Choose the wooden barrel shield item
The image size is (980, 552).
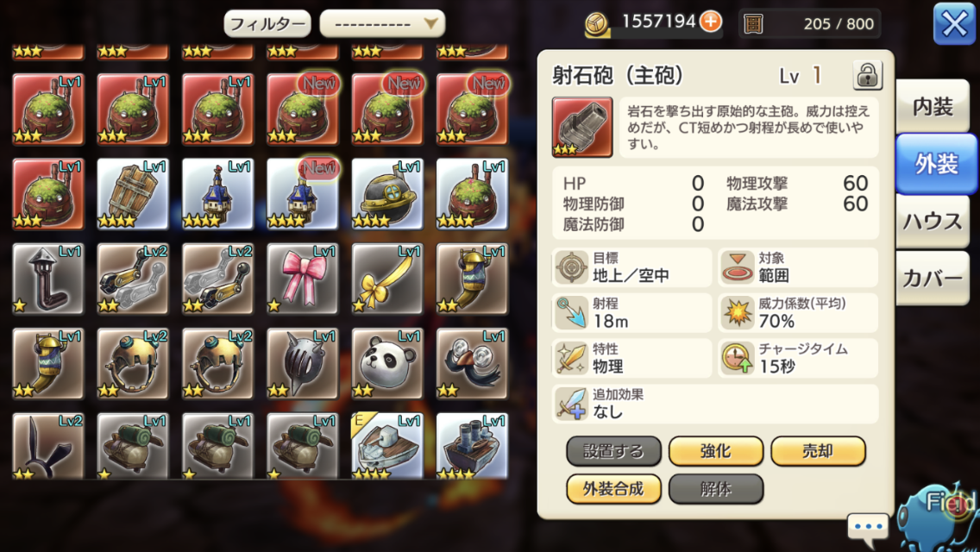[133, 194]
